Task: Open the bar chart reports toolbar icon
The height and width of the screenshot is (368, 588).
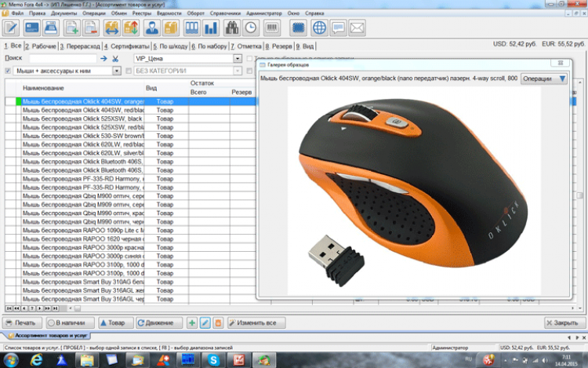Action: point(211,28)
